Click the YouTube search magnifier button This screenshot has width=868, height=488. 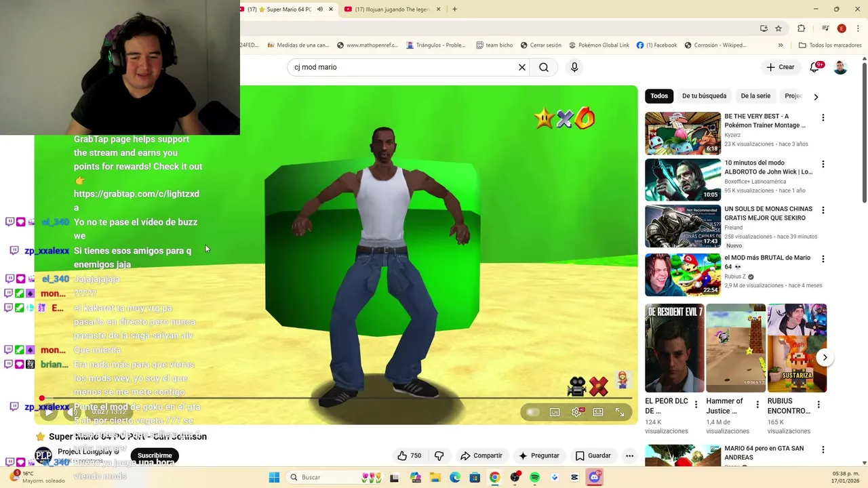tap(544, 67)
